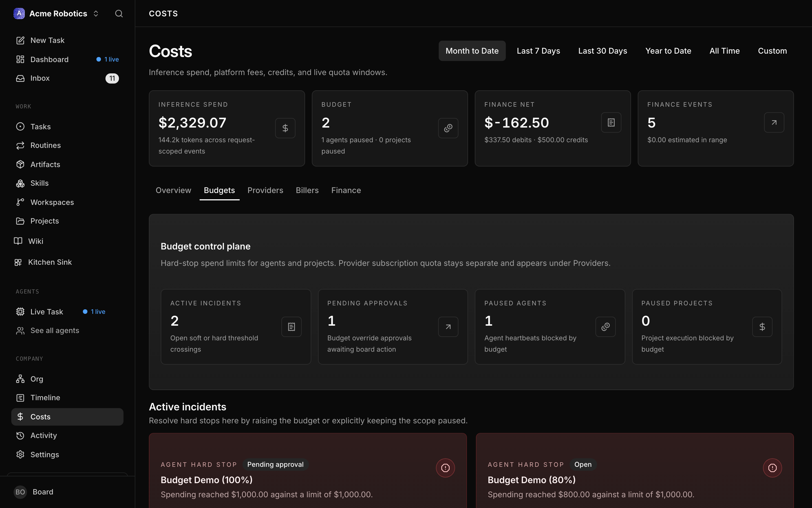Viewport: 812px width, 508px height.
Task: Click the Budget Demo (100%) title
Action: (207, 480)
